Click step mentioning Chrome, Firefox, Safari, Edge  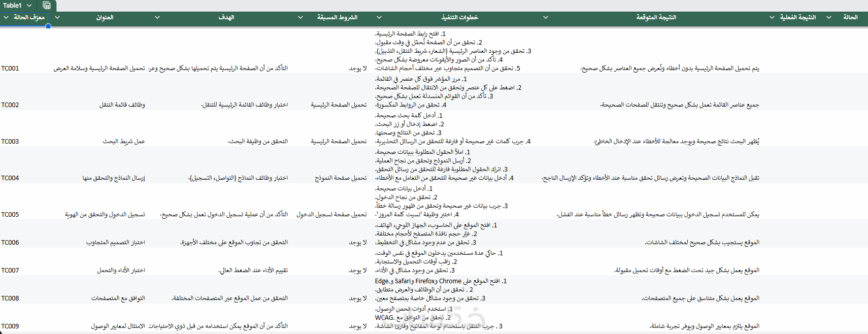click(441, 281)
